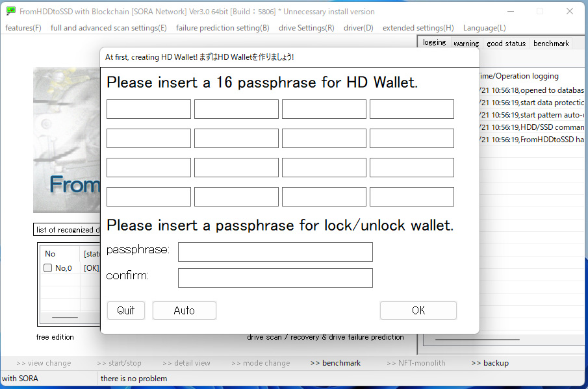Screen dimensions: 588x389
Task: Click the "free edition" label
Action: [x=55, y=337]
